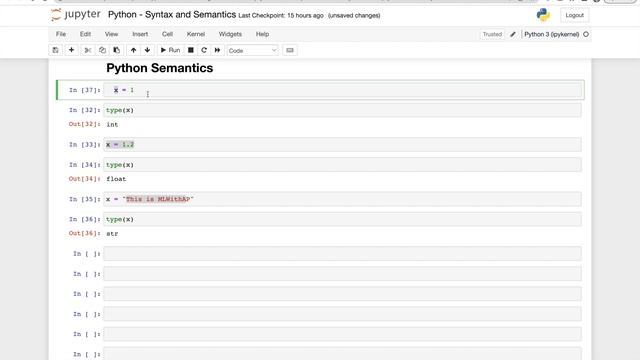640x360 pixels.
Task: Open the Kernel menu
Action: [x=196, y=34]
